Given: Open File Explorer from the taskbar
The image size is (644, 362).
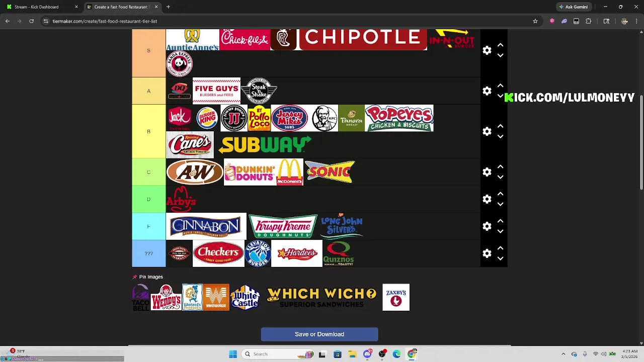Looking at the screenshot, I should 352,354.
